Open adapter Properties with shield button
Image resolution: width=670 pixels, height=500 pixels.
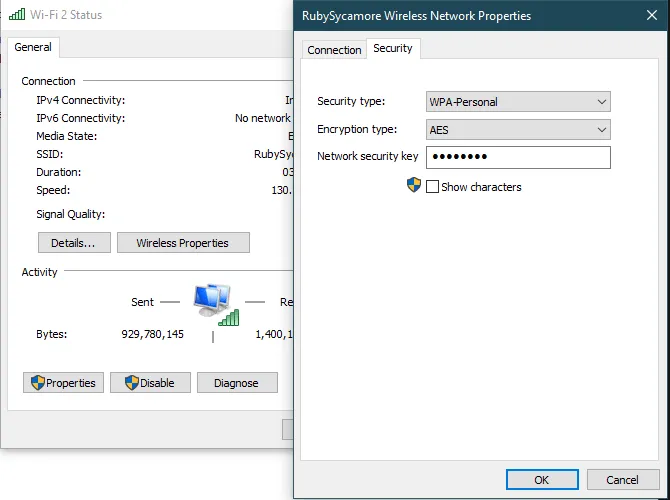pyautogui.click(x=63, y=383)
